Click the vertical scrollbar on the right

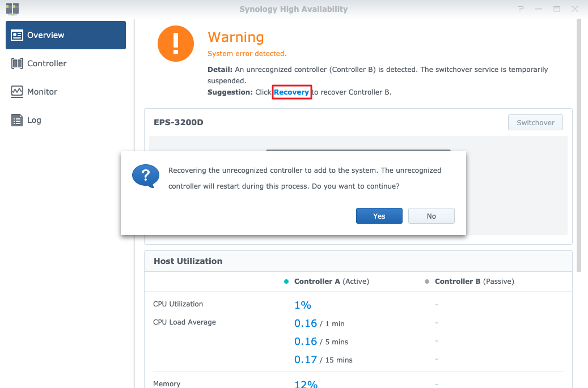[x=578, y=146]
